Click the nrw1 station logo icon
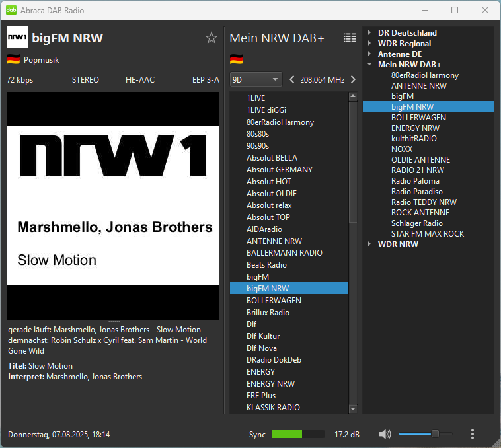This screenshot has height=448, width=501. (x=17, y=38)
